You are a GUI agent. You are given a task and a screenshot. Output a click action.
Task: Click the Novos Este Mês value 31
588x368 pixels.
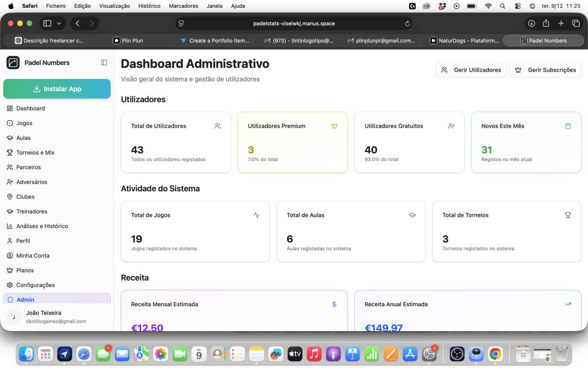coord(487,150)
